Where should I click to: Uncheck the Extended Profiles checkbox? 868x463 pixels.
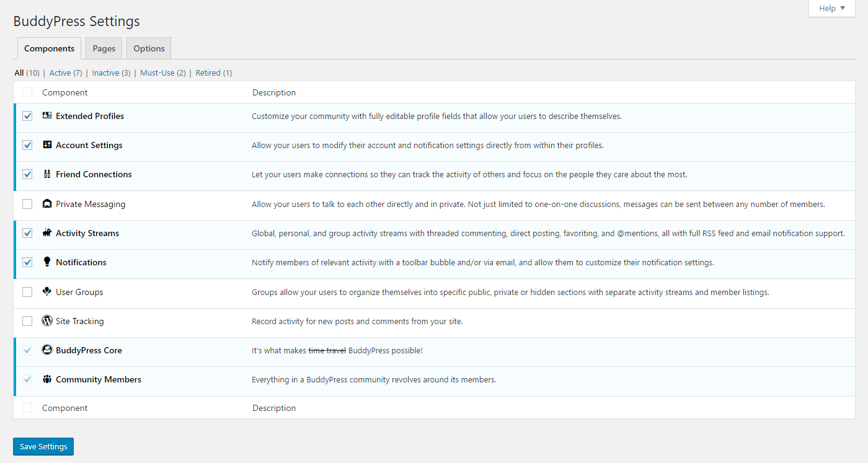tap(27, 116)
